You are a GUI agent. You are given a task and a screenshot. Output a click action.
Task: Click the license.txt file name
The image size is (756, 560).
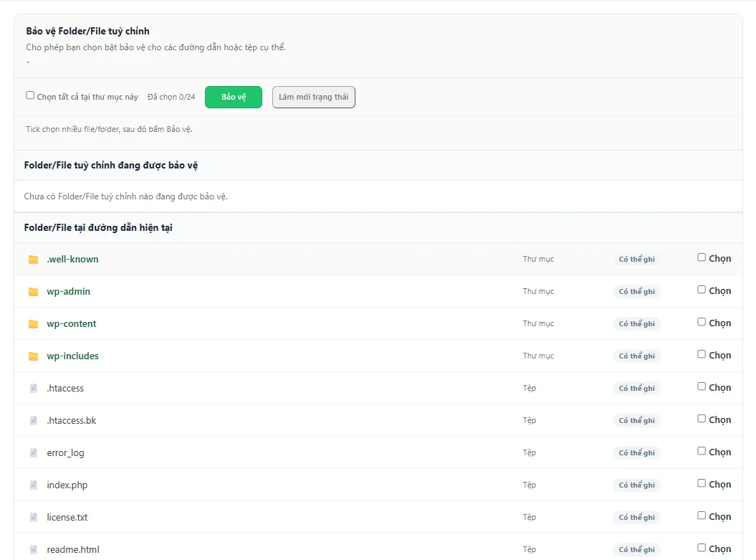(x=67, y=518)
